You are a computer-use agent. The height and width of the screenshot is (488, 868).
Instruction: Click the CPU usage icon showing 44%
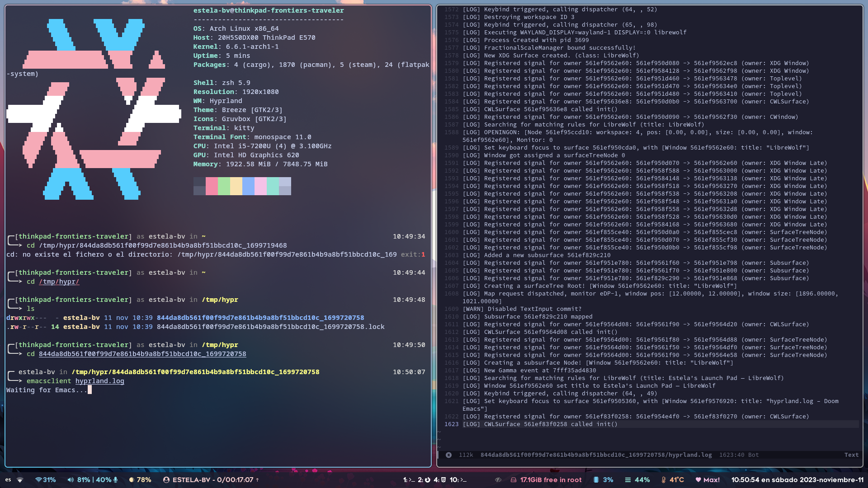coord(627,479)
